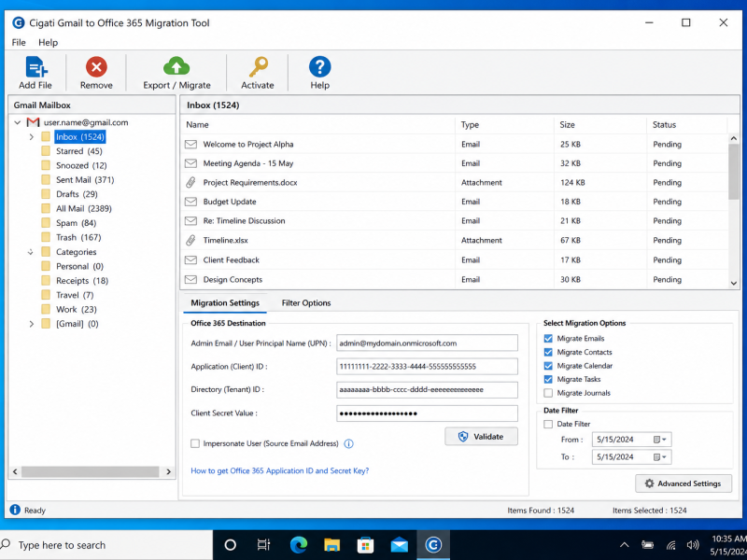This screenshot has height=560, width=747.
Task: Click Windows search box Type here to search
Action: pos(106,545)
